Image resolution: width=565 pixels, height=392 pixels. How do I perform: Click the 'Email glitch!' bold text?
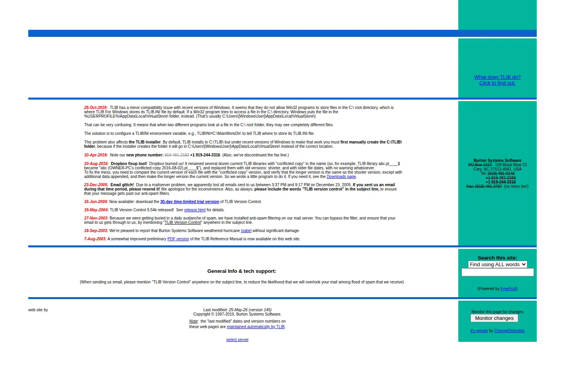click(x=122, y=185)
